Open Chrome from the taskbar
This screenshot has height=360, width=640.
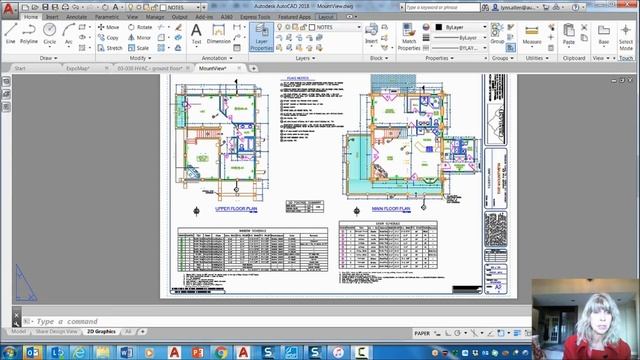click(x=221, y=352)
